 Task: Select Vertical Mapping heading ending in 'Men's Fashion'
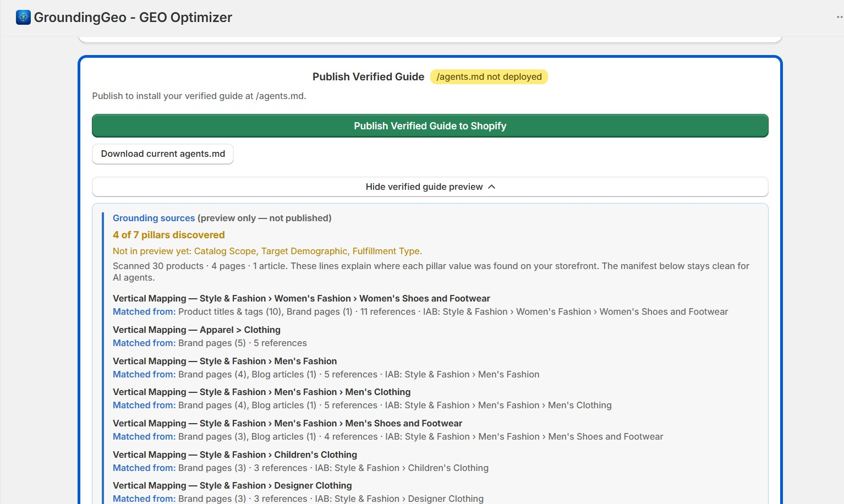coord(224,361)
